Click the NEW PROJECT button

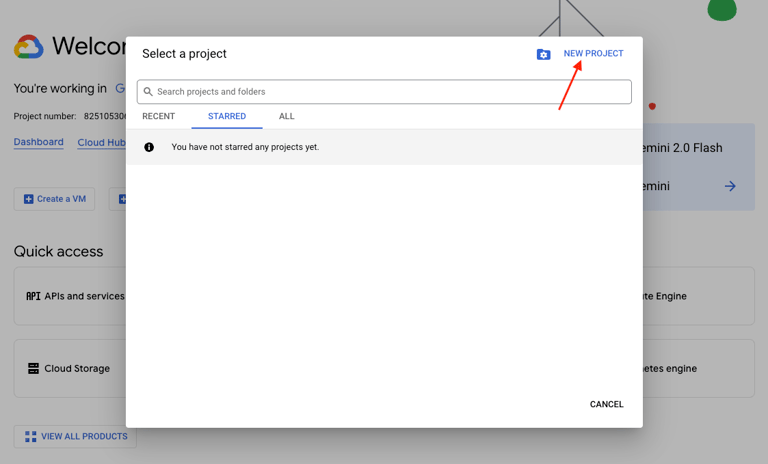[593, 53]
